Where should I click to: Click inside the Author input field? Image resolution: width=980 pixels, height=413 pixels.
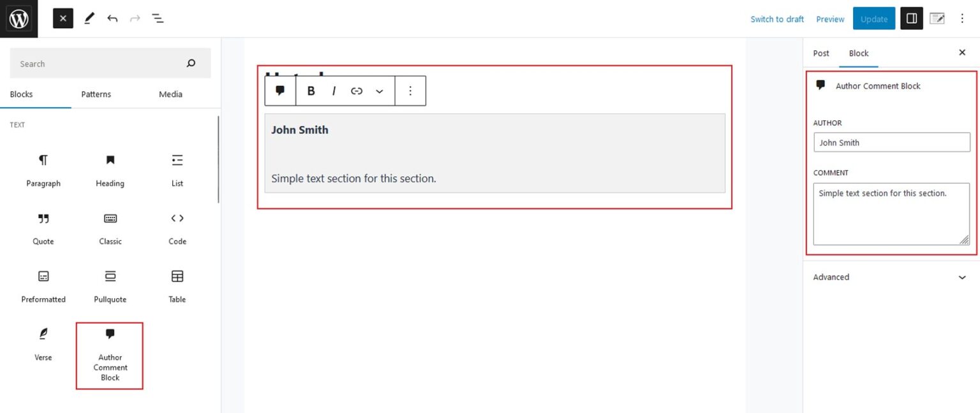891,142
